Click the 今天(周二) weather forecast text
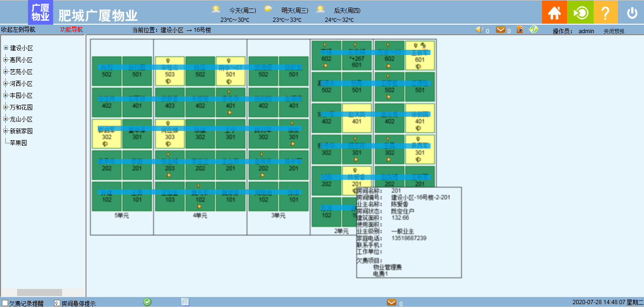644x307 pixels. (243, 10)
